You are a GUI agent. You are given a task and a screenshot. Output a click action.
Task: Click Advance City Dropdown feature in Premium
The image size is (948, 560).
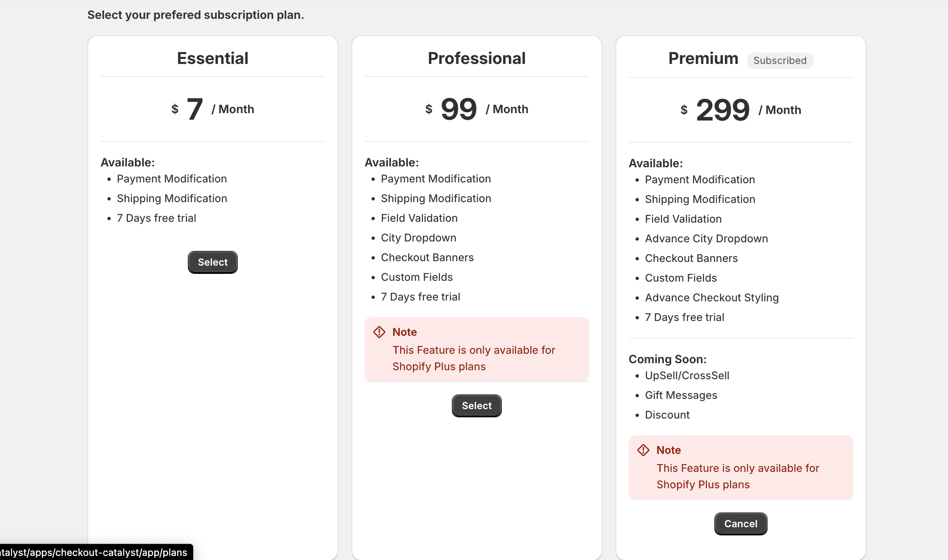pyautogui.click(x=706, y=239)
